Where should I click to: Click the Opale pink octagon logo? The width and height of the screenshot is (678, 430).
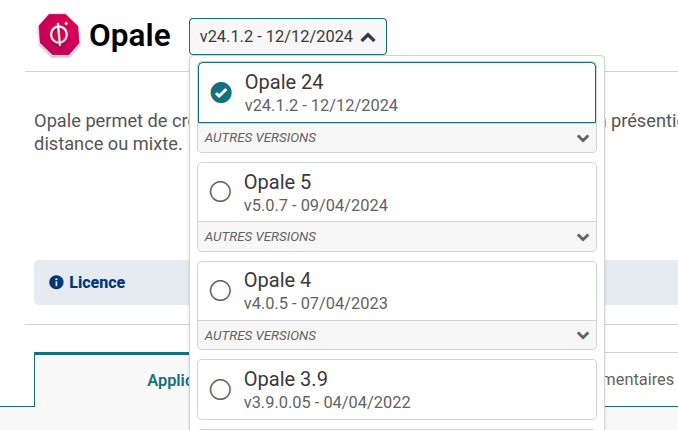click(59, 35)
